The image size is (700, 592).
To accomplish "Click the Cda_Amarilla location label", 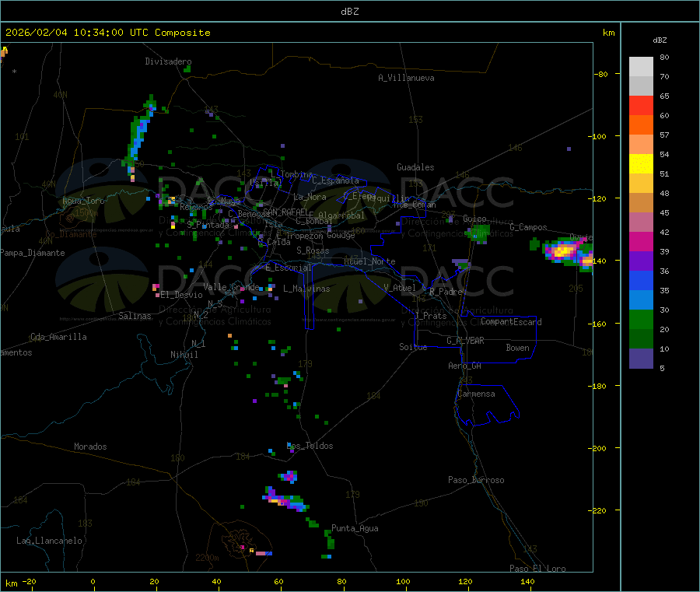I will (58, 337).
